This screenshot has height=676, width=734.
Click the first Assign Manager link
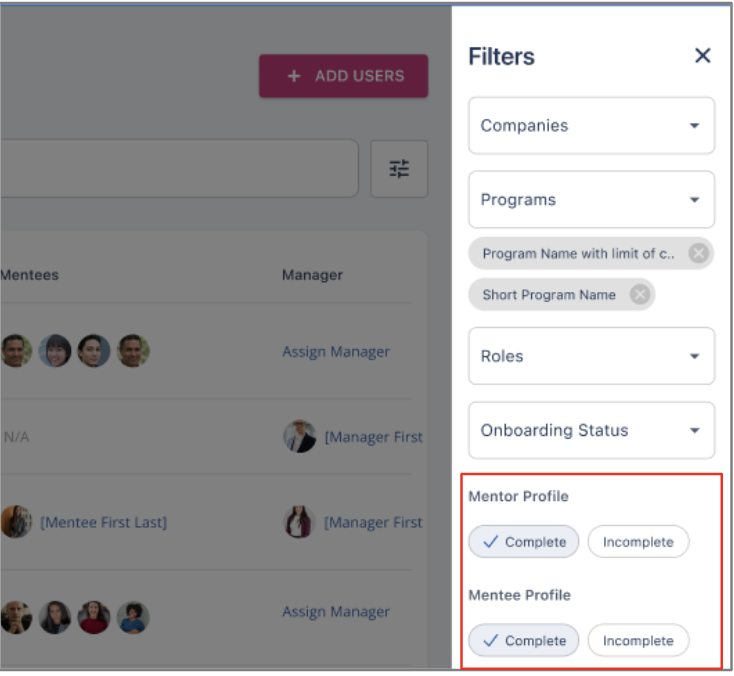[336, 352]
